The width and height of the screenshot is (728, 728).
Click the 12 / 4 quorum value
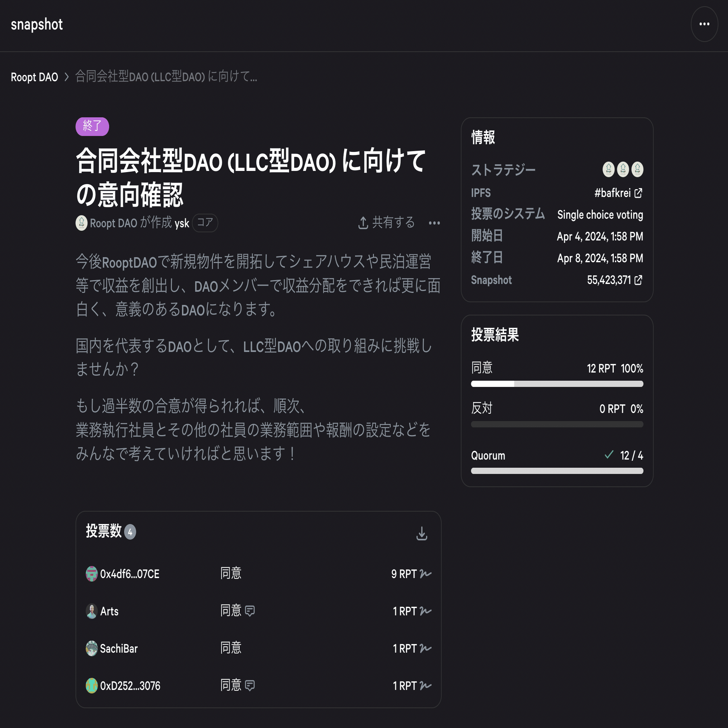click(631, 455)
